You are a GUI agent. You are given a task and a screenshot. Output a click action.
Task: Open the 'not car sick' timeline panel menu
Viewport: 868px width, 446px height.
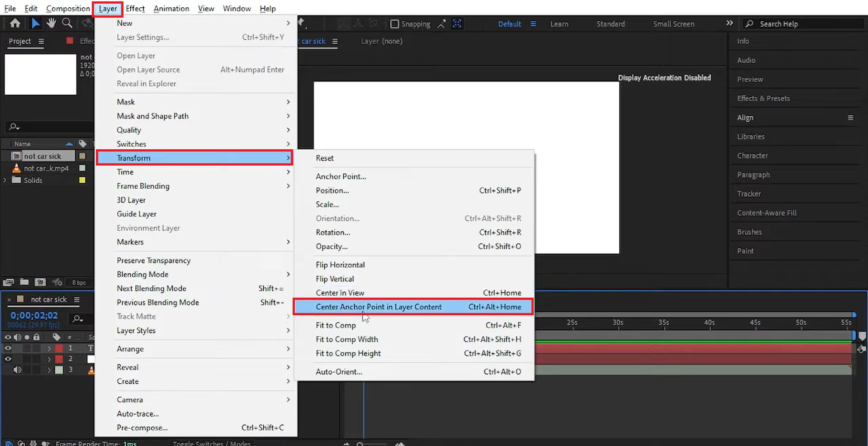(x=77, y=299)
